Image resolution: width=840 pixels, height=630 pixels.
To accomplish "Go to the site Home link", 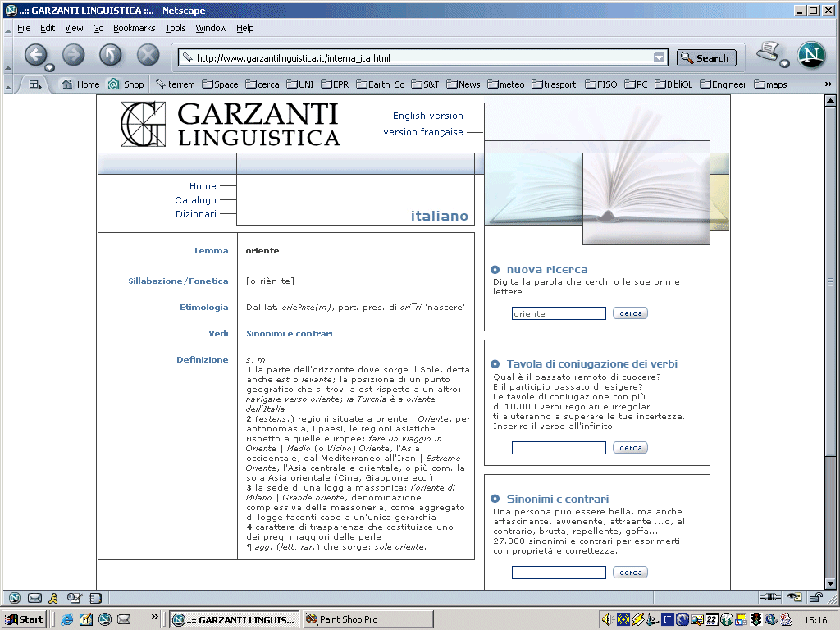I will click(x=203, y=186).
